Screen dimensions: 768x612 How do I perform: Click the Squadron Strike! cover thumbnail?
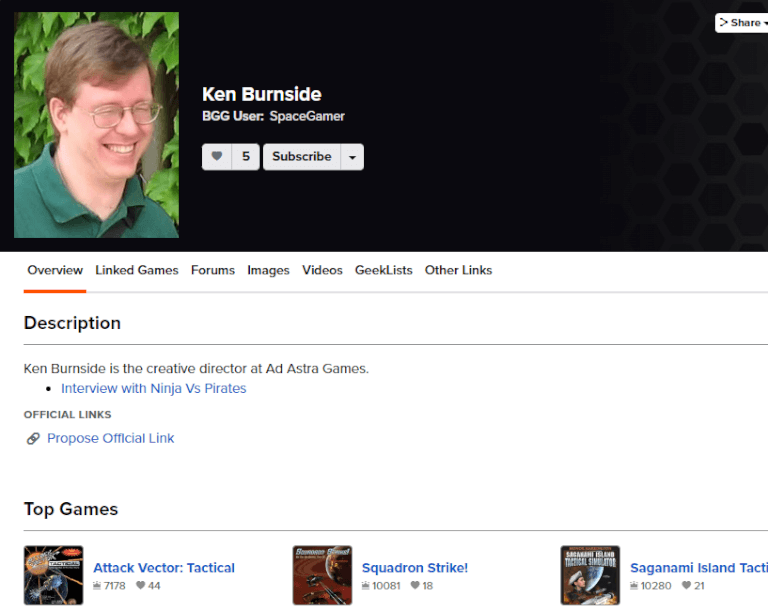(x=322, y=575)
